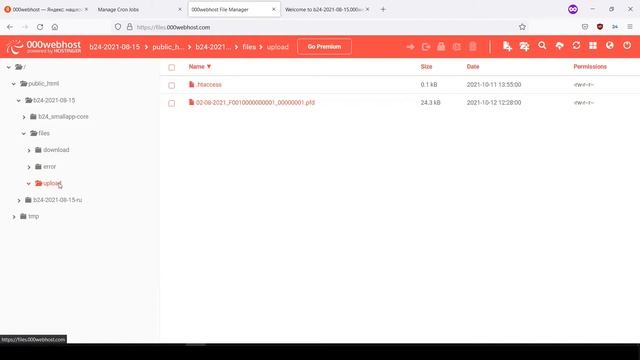Open the Pocket save icon

tap(585, 27)
